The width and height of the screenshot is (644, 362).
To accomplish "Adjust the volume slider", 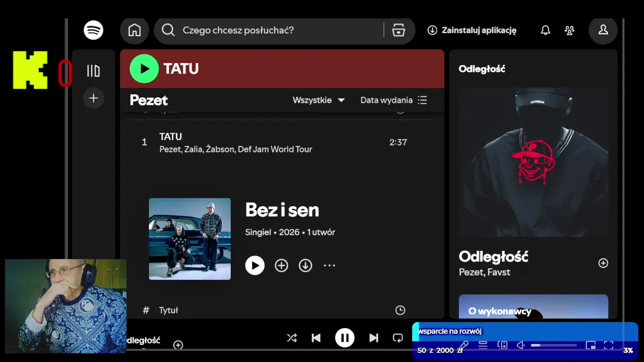I will tap(554, 345).
